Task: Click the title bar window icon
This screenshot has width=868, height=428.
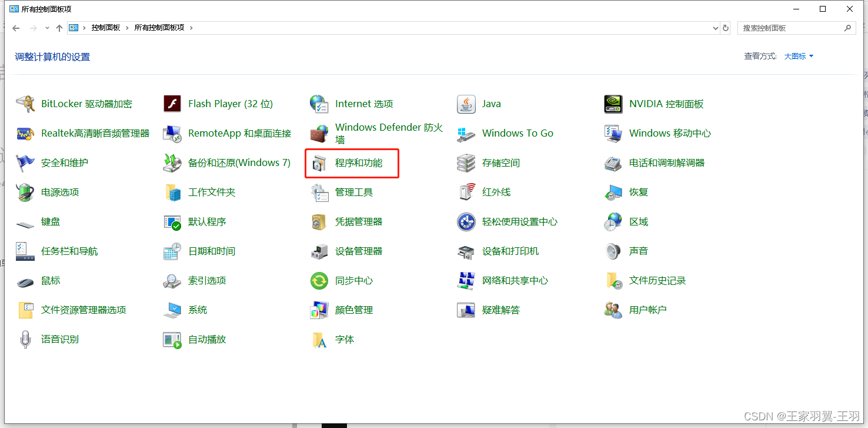Action: 14,9
